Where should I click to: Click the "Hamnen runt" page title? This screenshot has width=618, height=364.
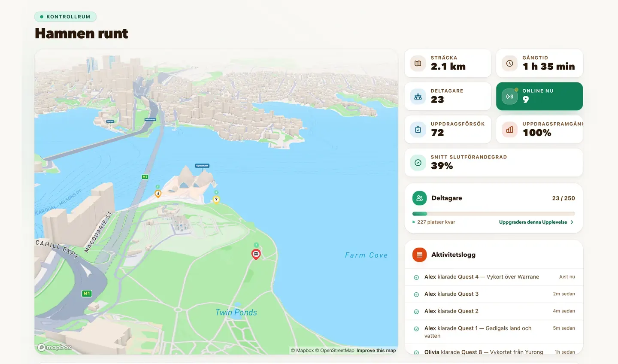[82, 33]
